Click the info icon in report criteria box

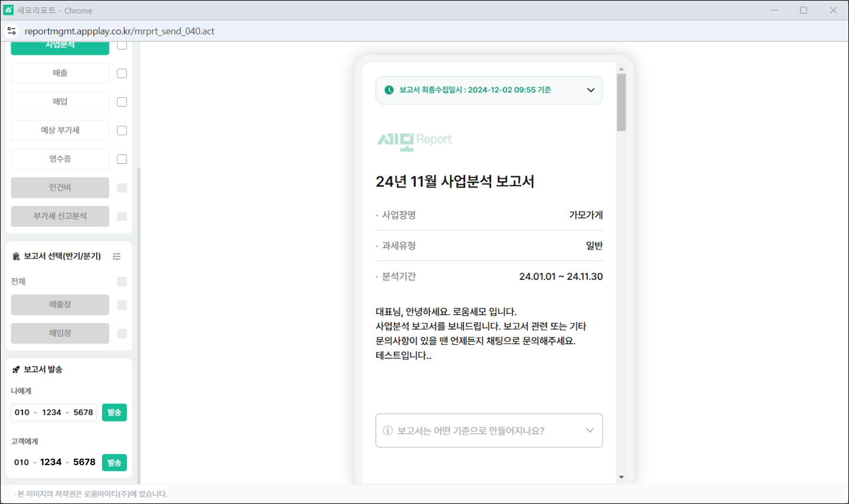pyautogui.click(x=388, y=431)
